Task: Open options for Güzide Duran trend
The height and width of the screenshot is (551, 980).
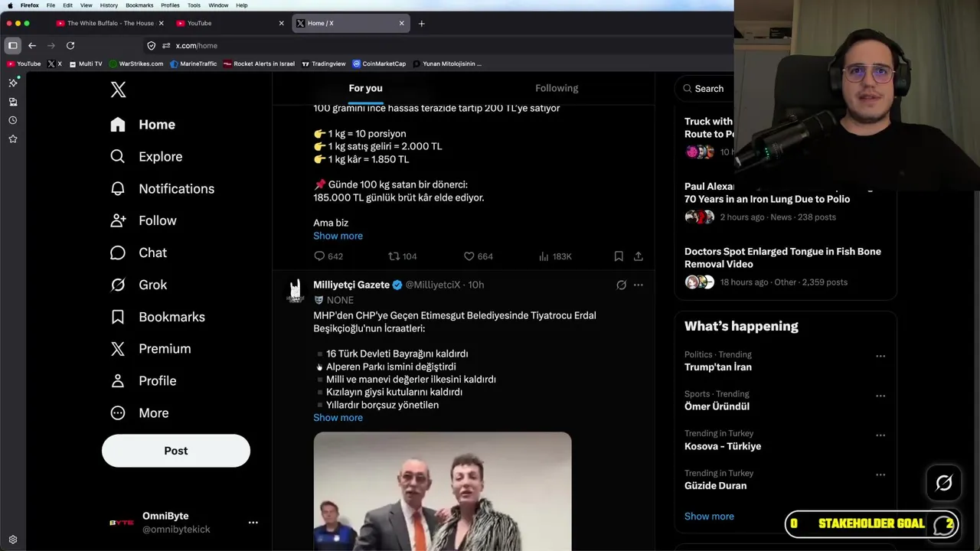Action: click(880, 474)
